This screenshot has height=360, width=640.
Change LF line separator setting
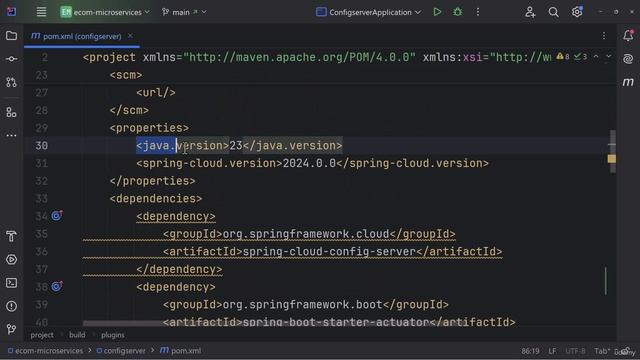point(552,351)
